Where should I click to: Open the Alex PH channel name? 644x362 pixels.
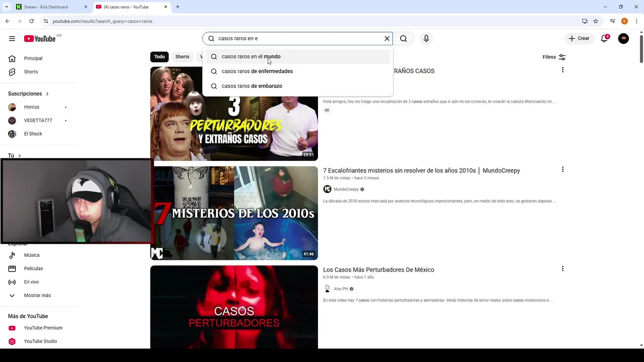pos(341,289)
